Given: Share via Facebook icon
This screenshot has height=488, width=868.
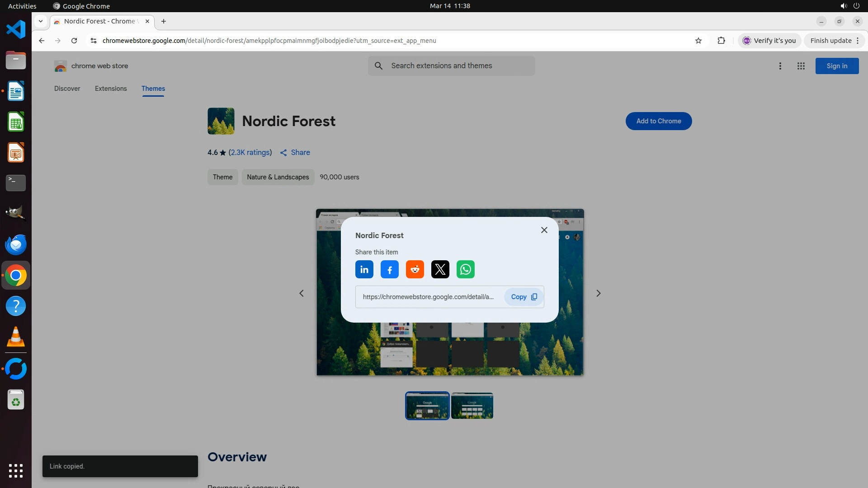Looking at the screenshot, I should (x=389, y=270).
